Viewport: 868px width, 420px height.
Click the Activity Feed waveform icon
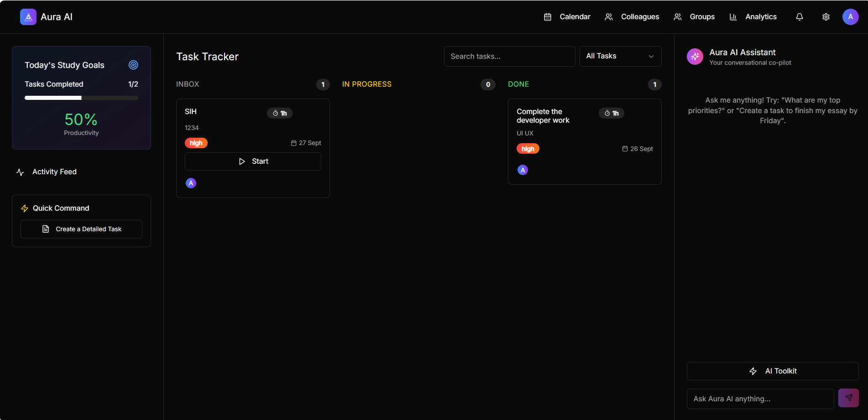20,172
